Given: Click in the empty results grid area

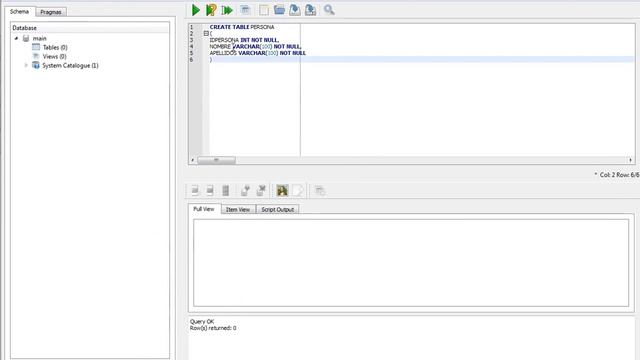Looking at the screenshot, I should 411,263.
